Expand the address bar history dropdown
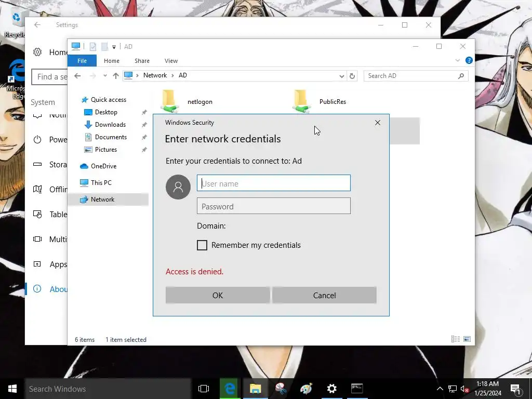This screenshot has height=399, width=532. tap(341, 76)
